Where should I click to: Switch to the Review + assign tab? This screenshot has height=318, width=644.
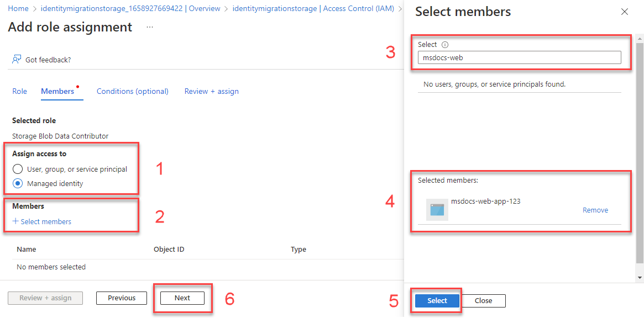(211, 91)
